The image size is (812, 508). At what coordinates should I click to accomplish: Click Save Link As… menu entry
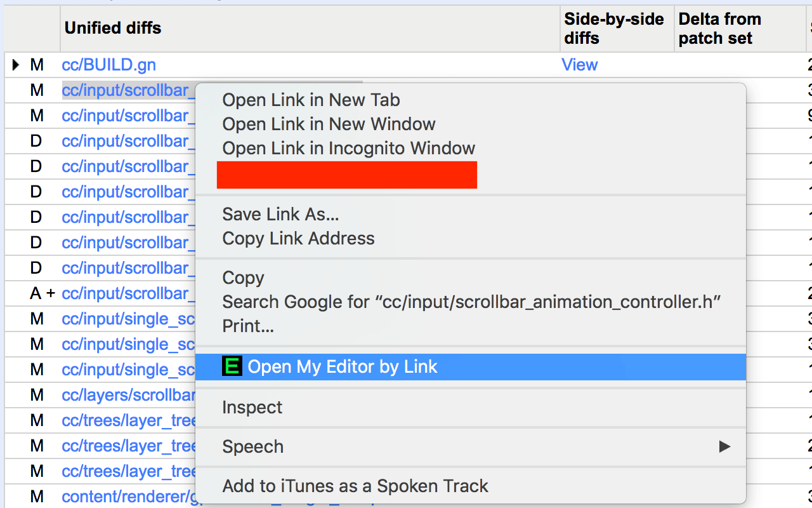[x=280, y=214]
